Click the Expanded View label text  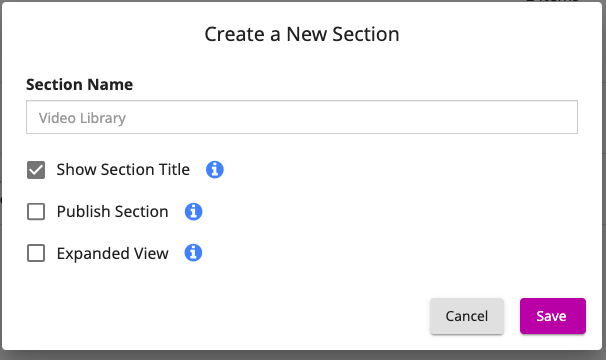(112, 253)
